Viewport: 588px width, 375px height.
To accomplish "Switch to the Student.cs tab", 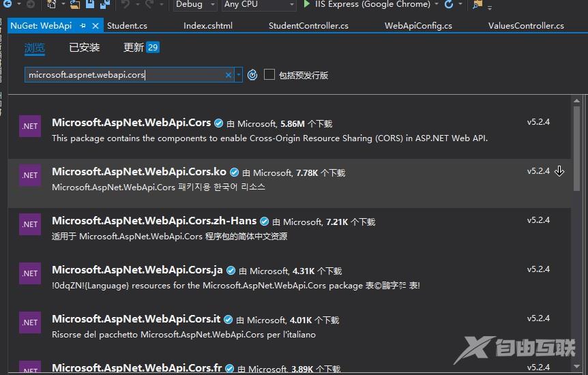I will (127, 26).
